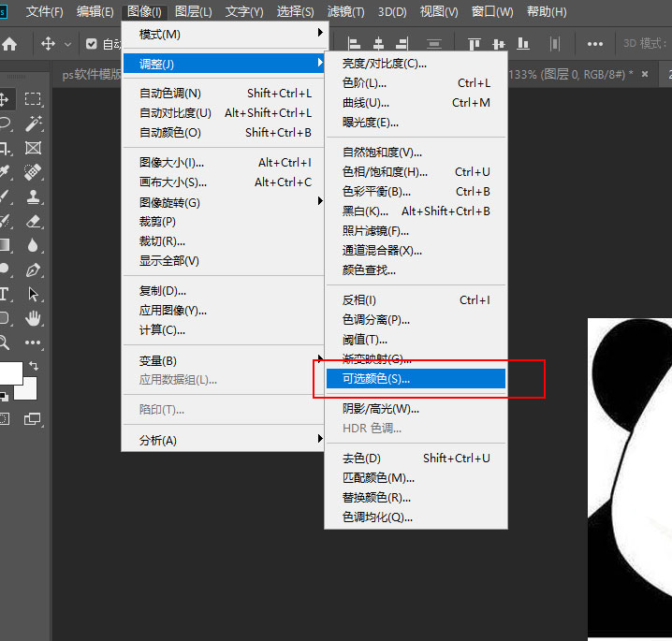The width and height of the screenshot is (672, 641).
Task: Click the white foreground color swatch
Action: point(8,372)
